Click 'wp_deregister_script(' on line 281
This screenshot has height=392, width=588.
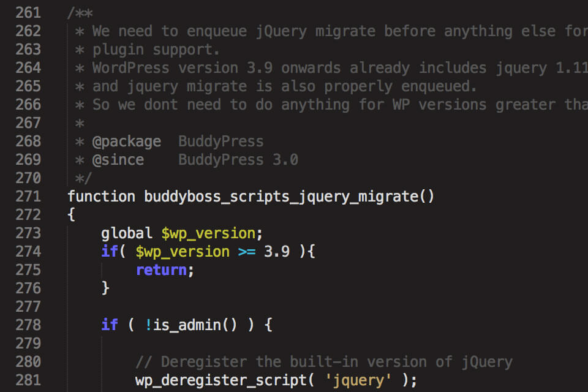coord(225,381)
